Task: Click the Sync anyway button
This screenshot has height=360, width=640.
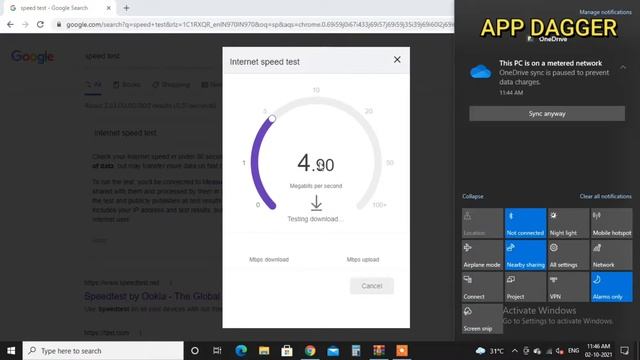Action: pos(547,113)
